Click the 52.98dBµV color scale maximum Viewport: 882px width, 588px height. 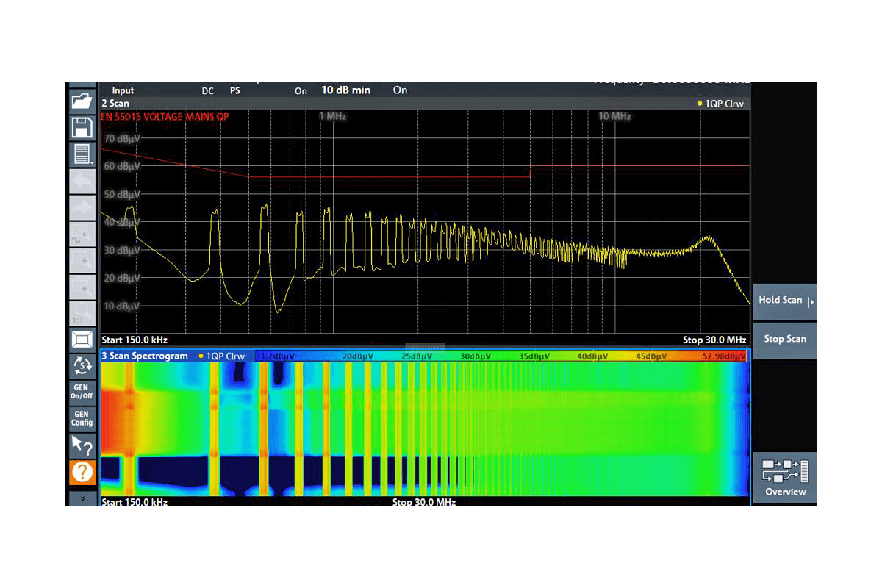tap(724, 356)
